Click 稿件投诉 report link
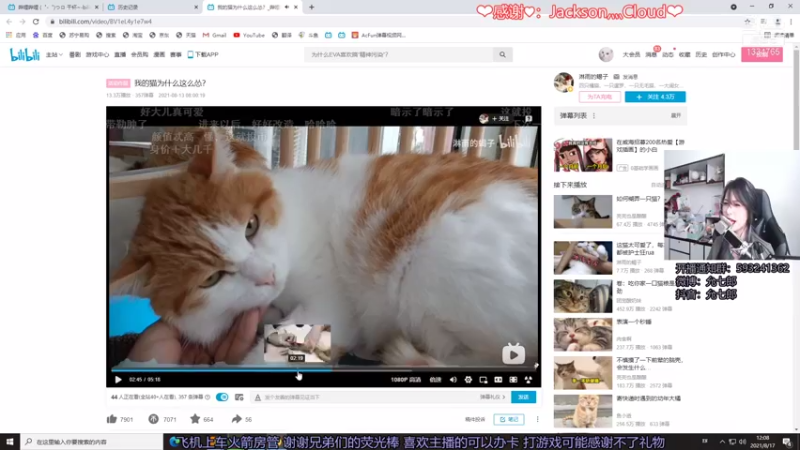The height and width of the screenshot is (450, 800). click(474, 419)
